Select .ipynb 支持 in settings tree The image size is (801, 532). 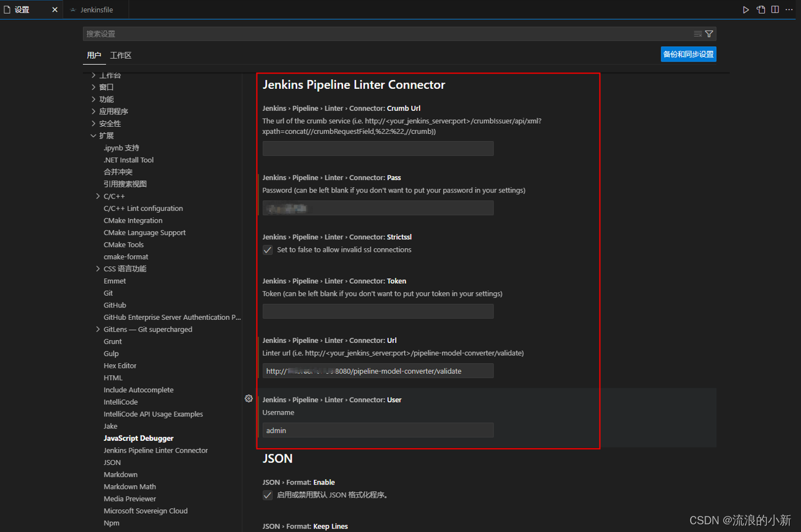click(121, 148)
